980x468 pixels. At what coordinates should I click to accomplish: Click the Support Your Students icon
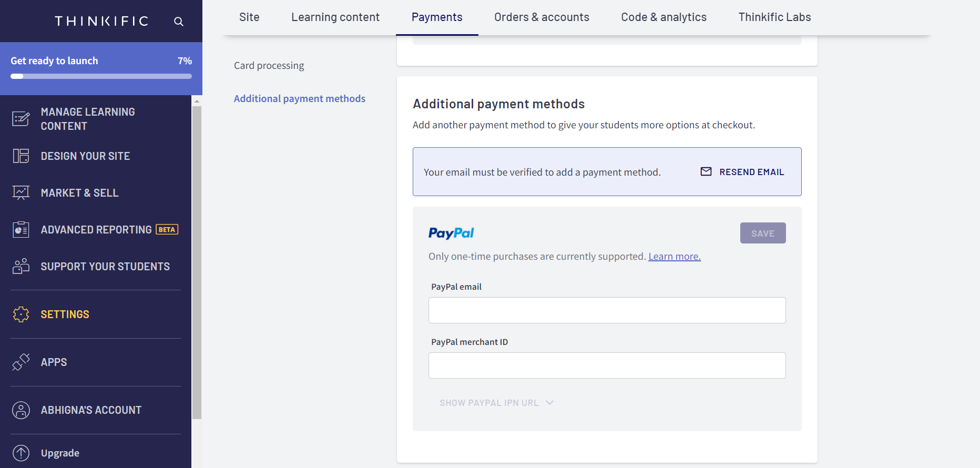(x=21, y=266)
